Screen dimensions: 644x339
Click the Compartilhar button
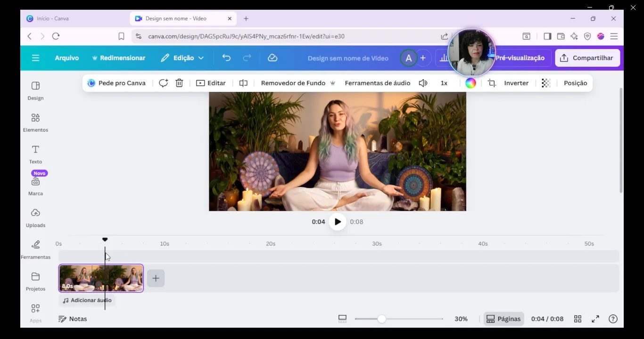pyautogui.click(x=587, y=58)
